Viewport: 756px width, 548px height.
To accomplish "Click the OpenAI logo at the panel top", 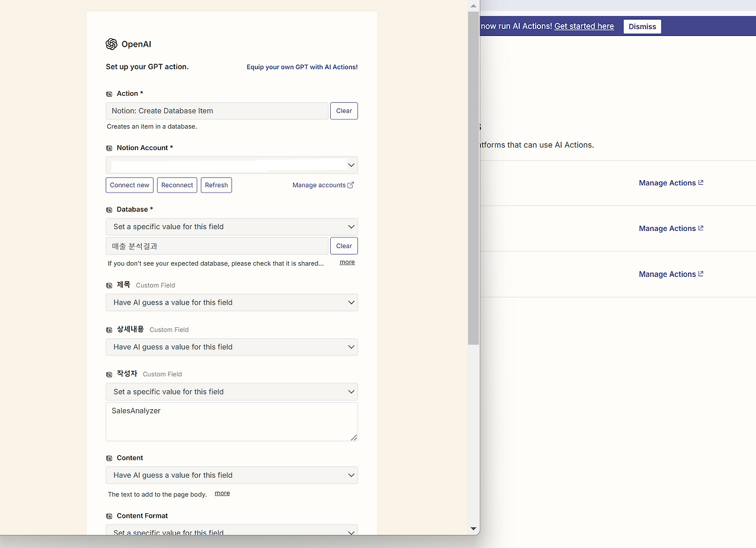I will point(111,44).
